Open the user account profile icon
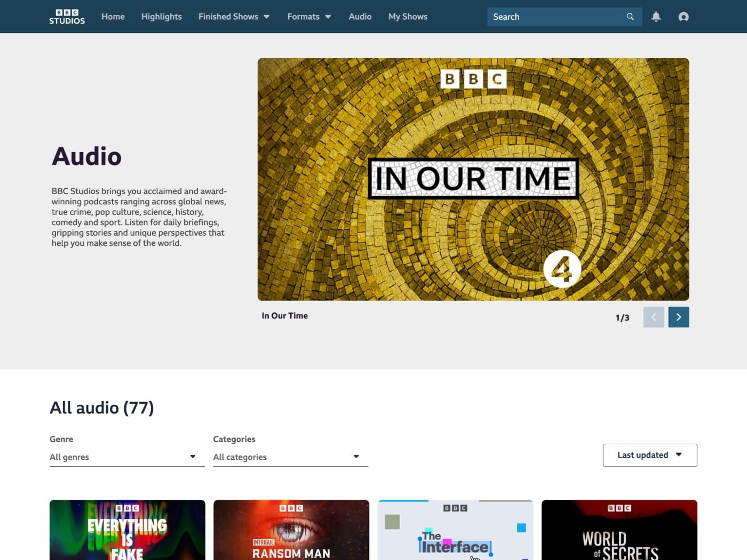Viewport: 747px width, 560px height. 684,17
